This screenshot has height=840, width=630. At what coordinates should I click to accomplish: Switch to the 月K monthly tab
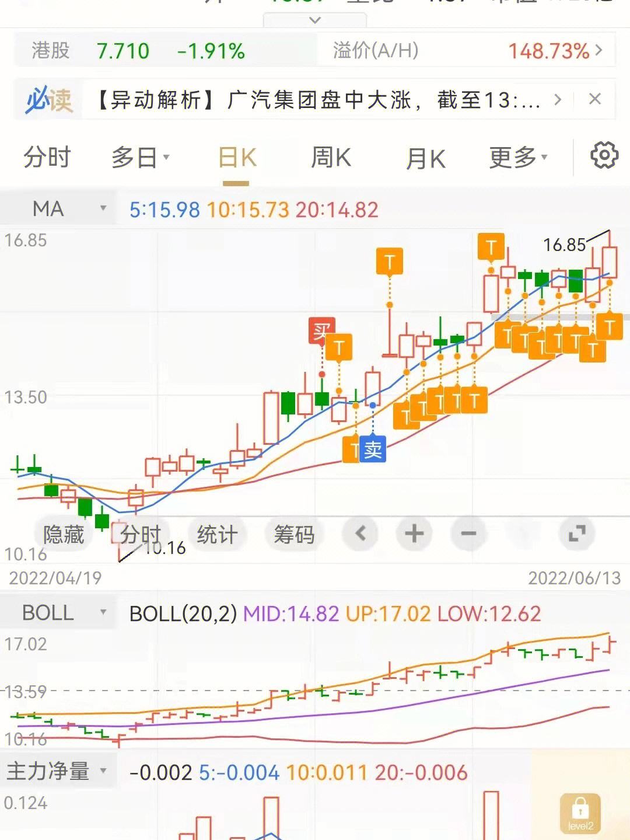click(427, 156)
